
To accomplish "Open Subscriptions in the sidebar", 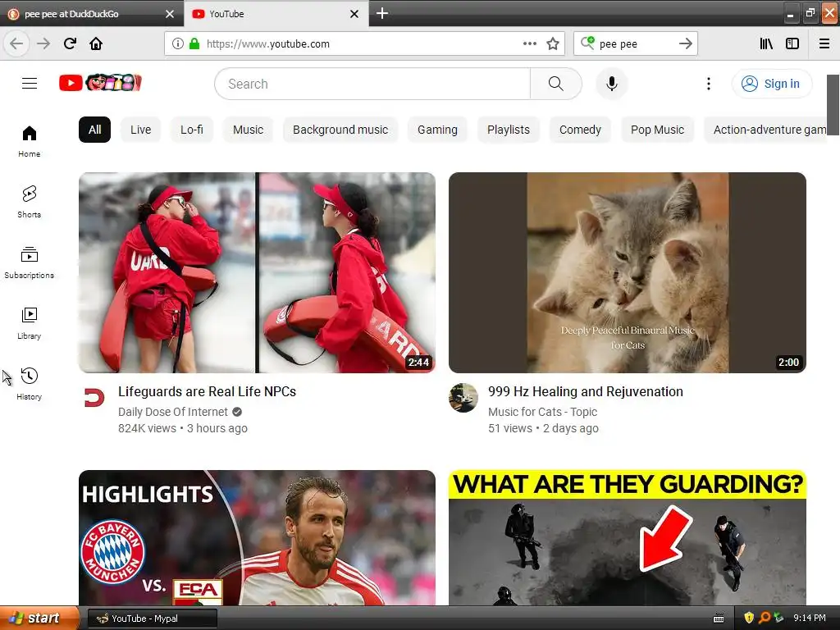I will pyautogui.click(x=30, y=262).
